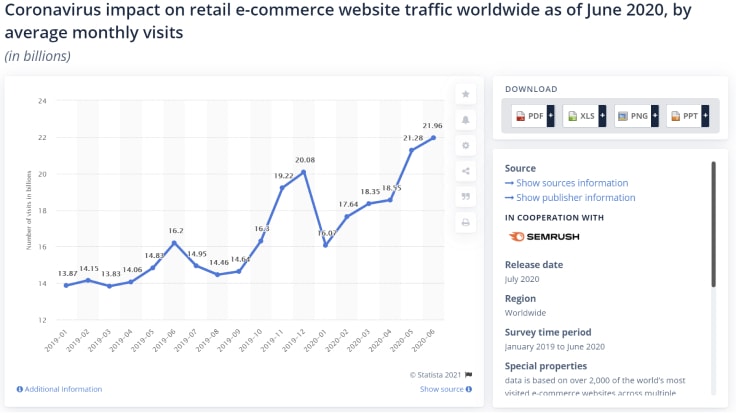Screen dimensions: 736x413
Task: Click the share icon beside chart
Action: 465,171
